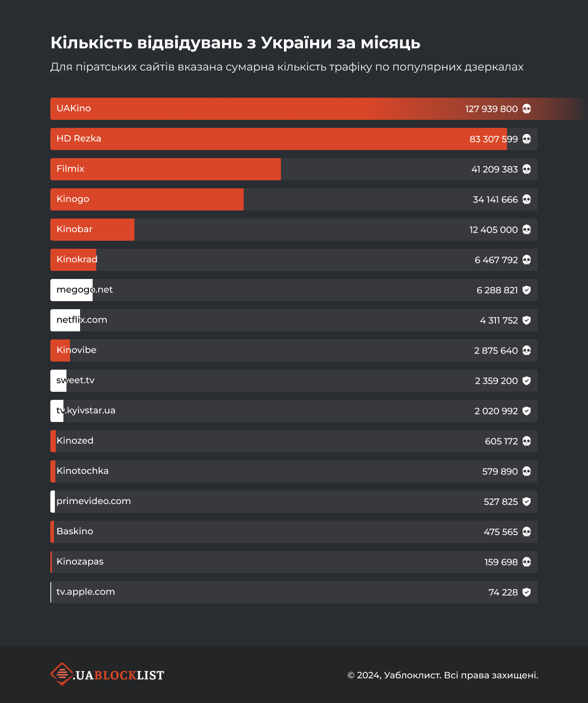The width and height of the screenshot is (588, 703).
Task: Select the Filmix bar label
Action: pyautogui.click(x=70, y=169)
